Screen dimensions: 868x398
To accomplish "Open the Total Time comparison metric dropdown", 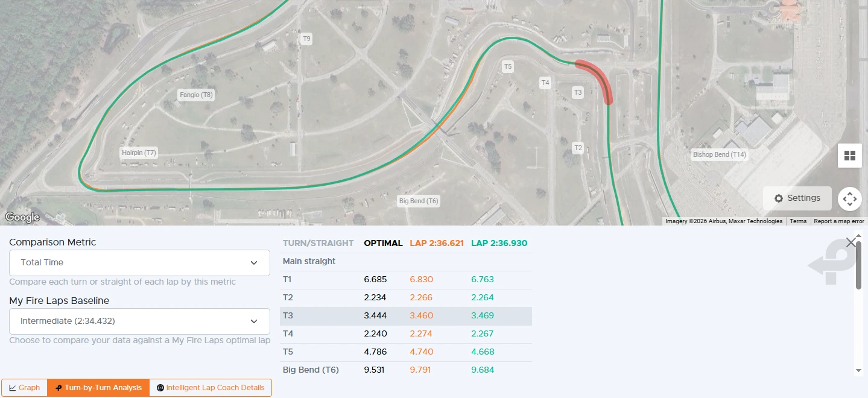I will click(139, 262).
